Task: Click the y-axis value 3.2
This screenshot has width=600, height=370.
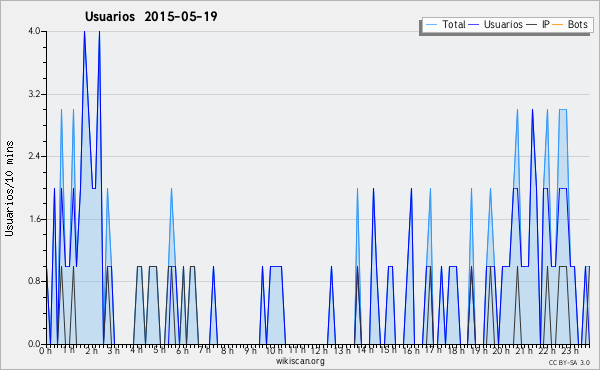Action: coord(34,94)
